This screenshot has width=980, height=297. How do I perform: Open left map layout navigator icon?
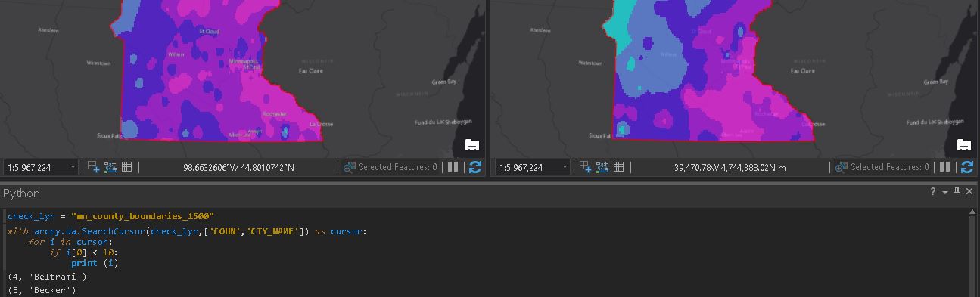472,145
